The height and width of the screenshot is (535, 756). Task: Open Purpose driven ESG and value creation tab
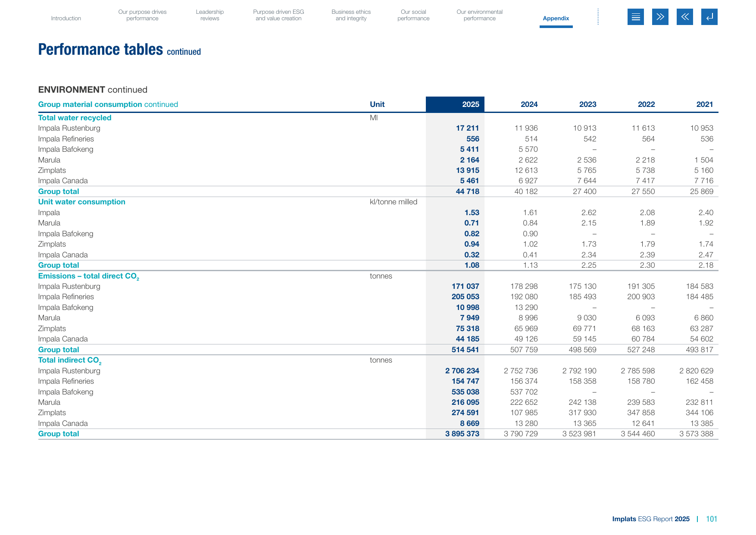tap(278, 15)
